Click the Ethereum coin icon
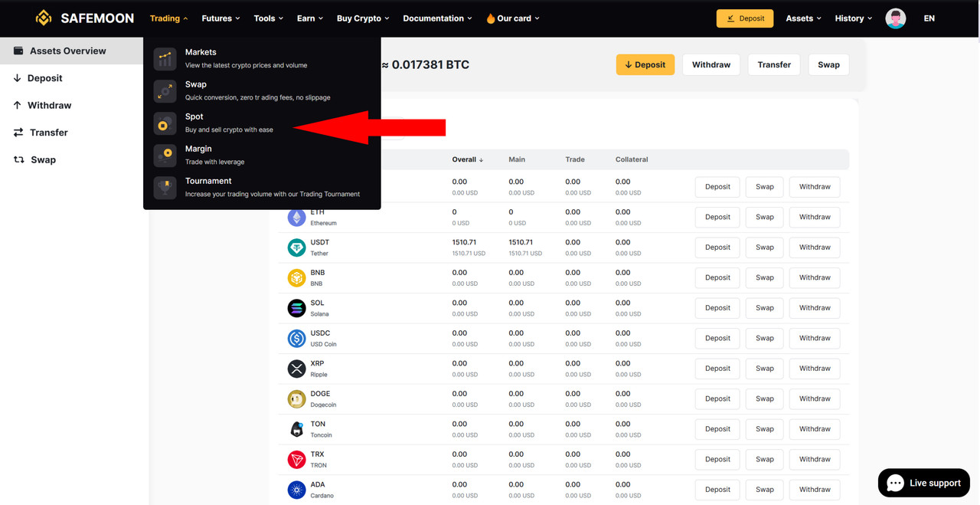This screenshot has height=505, width=980. (296, 217)
